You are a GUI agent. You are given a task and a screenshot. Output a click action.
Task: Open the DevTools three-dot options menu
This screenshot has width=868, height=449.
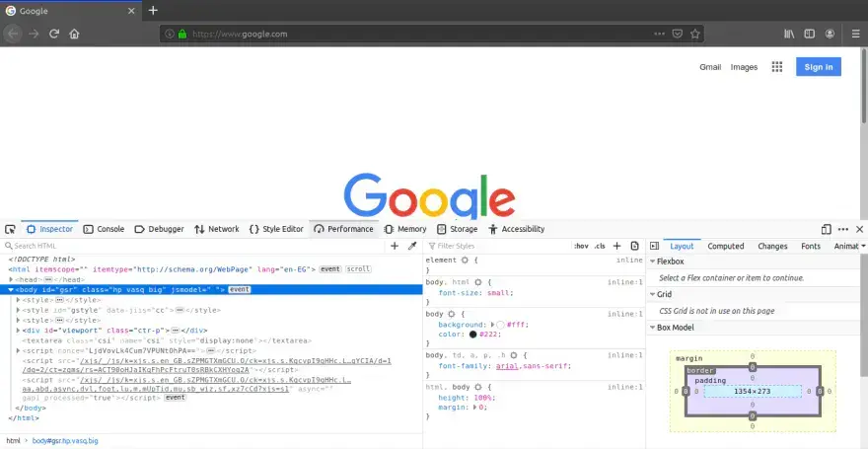(843, 229)
